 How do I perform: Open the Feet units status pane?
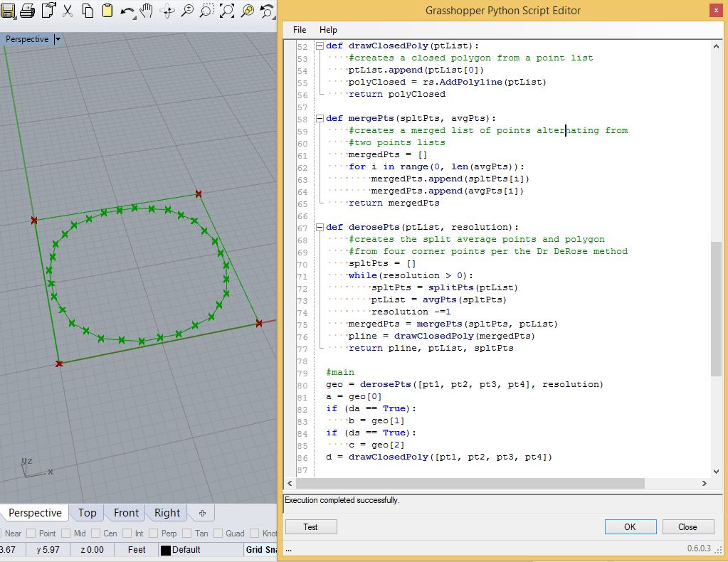click(137, 549)
